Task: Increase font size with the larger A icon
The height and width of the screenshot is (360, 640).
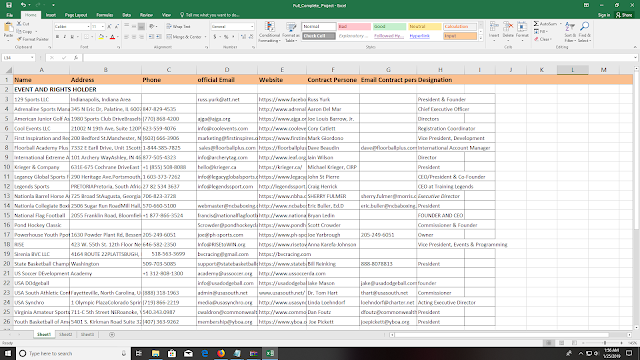Action: [x=109, y=27]
